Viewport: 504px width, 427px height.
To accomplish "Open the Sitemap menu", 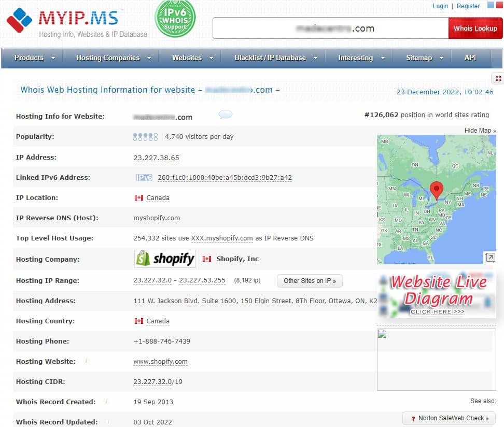I will pos(419,58).
